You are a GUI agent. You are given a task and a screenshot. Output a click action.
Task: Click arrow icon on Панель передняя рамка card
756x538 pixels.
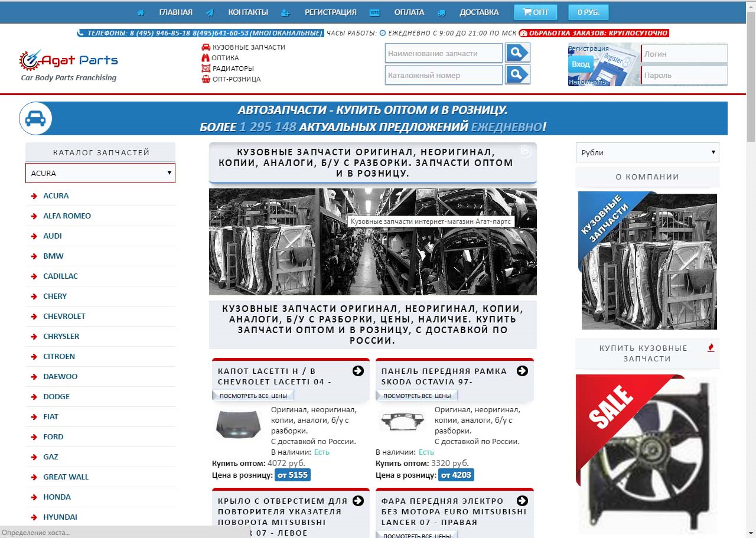tap(522, 371)
